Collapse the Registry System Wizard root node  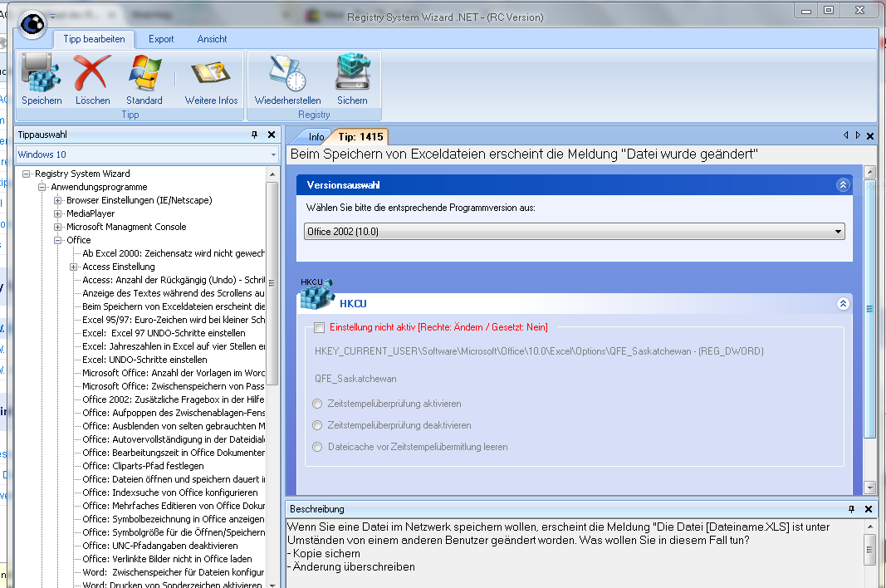coord(26,174)
